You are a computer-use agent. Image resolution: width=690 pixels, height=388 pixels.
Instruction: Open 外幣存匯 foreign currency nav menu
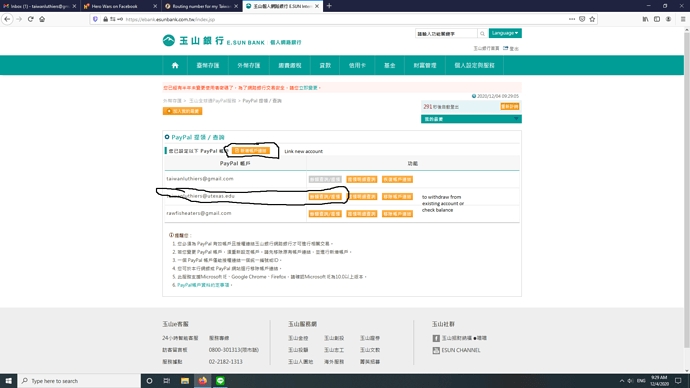(x=249, y=65)
